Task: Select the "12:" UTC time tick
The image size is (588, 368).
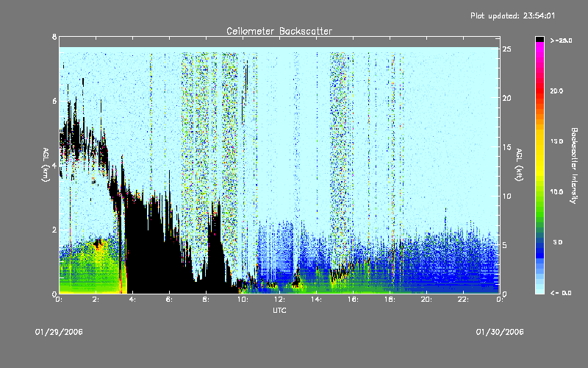Action: 279,300
